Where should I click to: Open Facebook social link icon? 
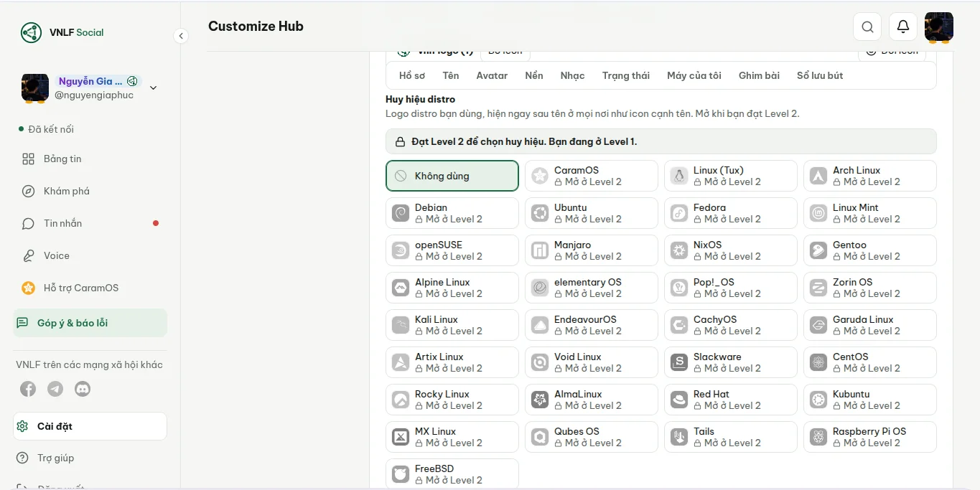[x=28, y=389]
